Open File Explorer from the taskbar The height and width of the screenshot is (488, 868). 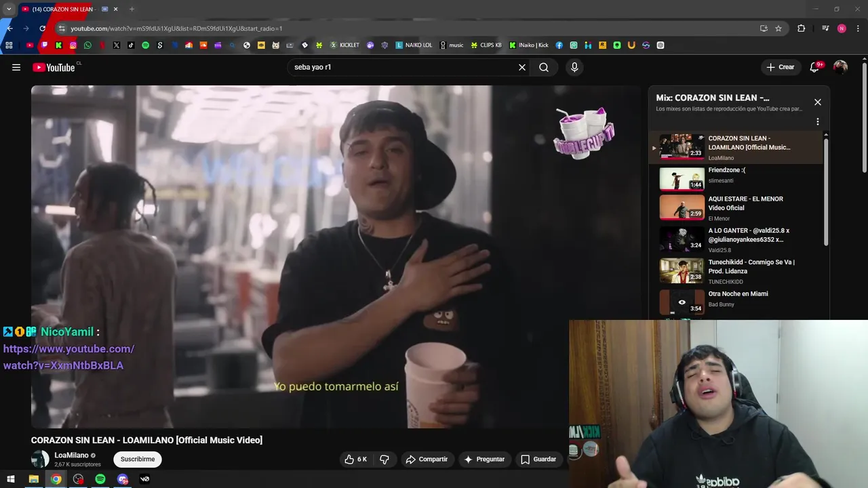(x=33, y=479)
